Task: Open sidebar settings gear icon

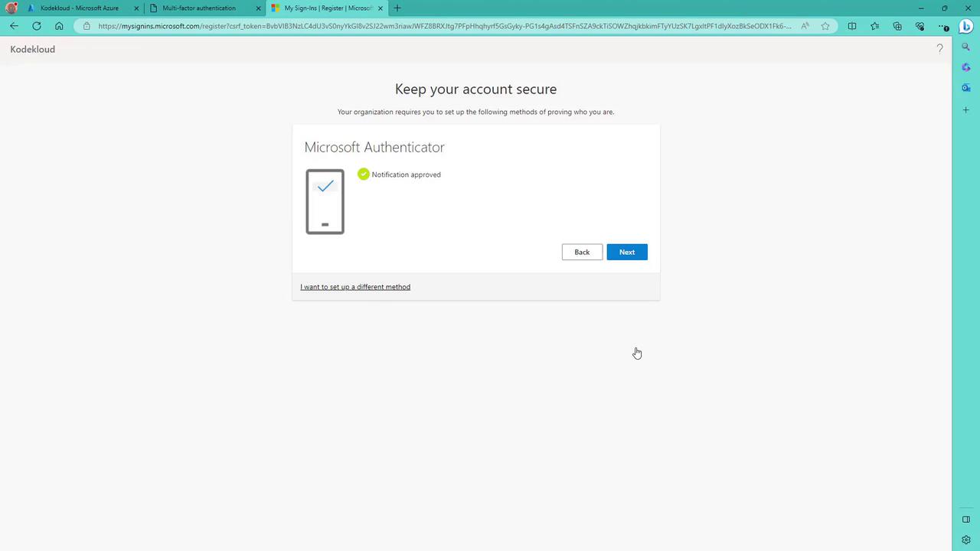Action: click(x=966, y=540)
